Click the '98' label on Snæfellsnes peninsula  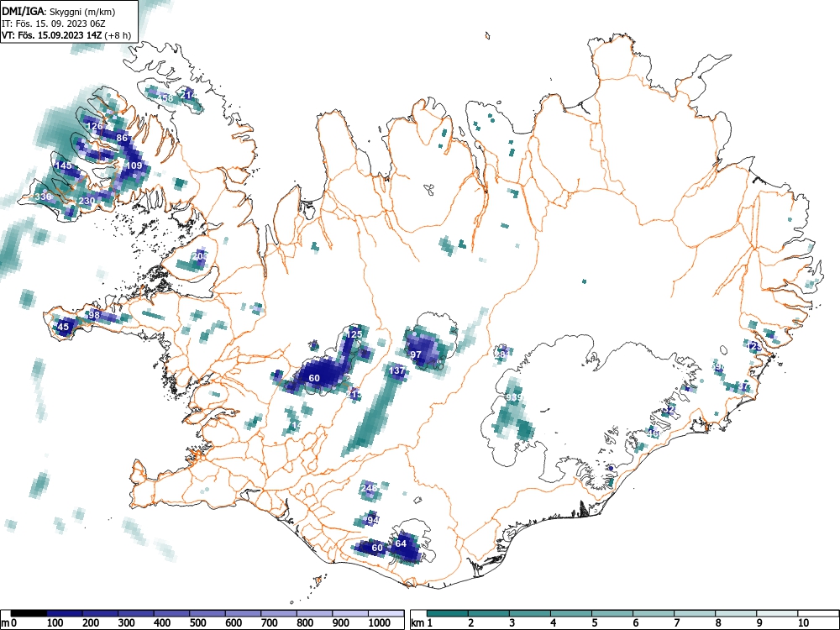(94, 314)
